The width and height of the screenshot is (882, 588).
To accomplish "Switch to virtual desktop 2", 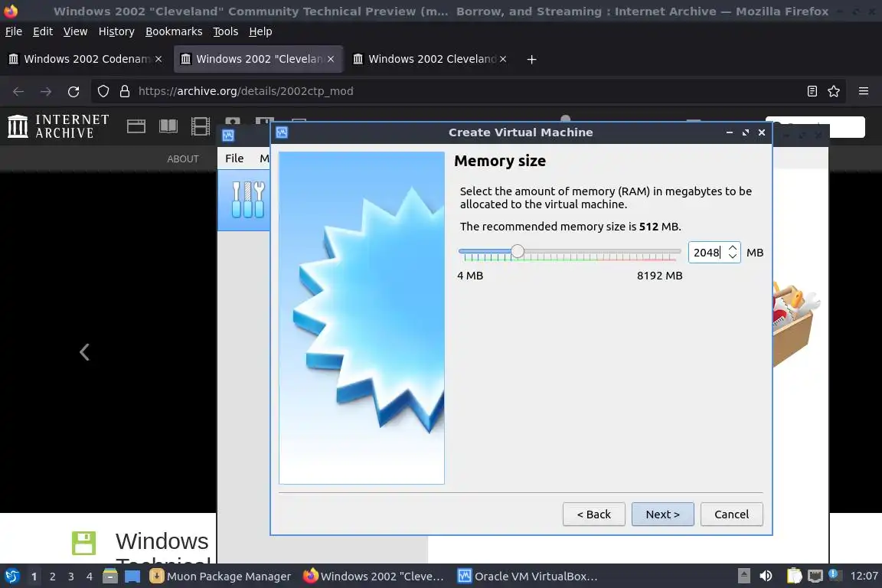I will (52, 577).
